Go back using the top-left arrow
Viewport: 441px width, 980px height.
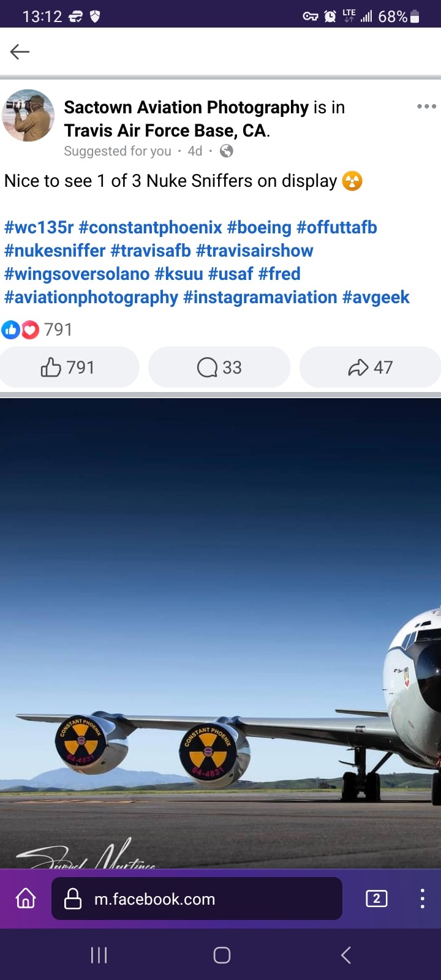click(x=20, y=52)
